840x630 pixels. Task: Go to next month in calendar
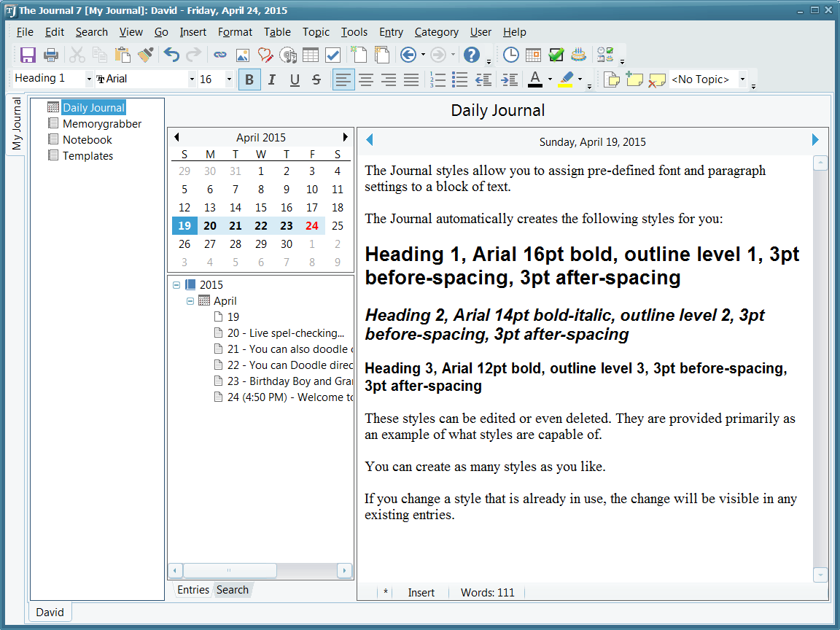(x=346, y=137)
